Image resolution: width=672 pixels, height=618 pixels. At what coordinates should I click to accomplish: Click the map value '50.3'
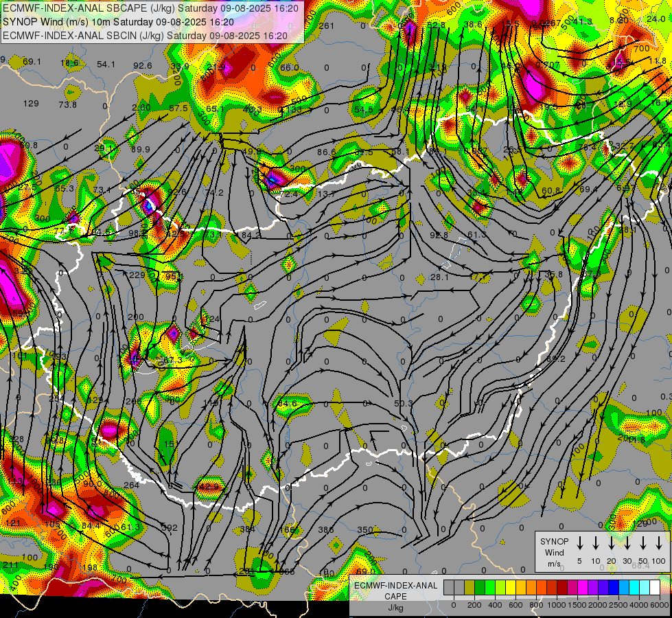click(403, 404)
